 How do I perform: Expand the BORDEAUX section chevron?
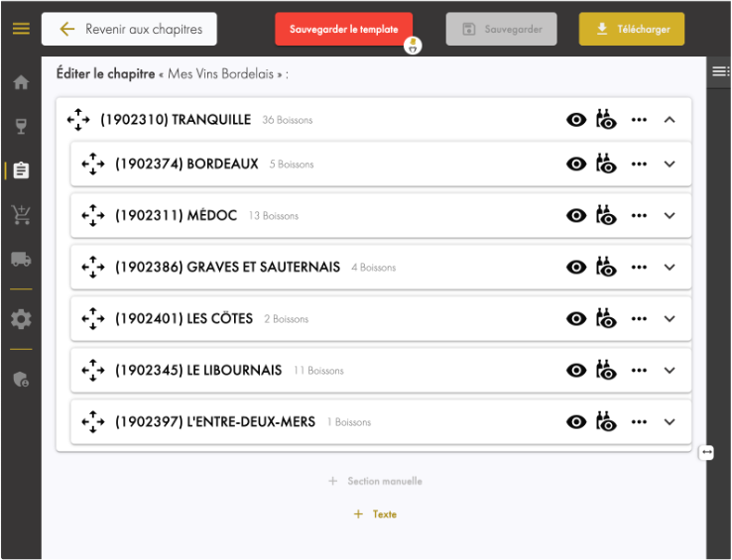pyautogui.click(x=670, y=165)
